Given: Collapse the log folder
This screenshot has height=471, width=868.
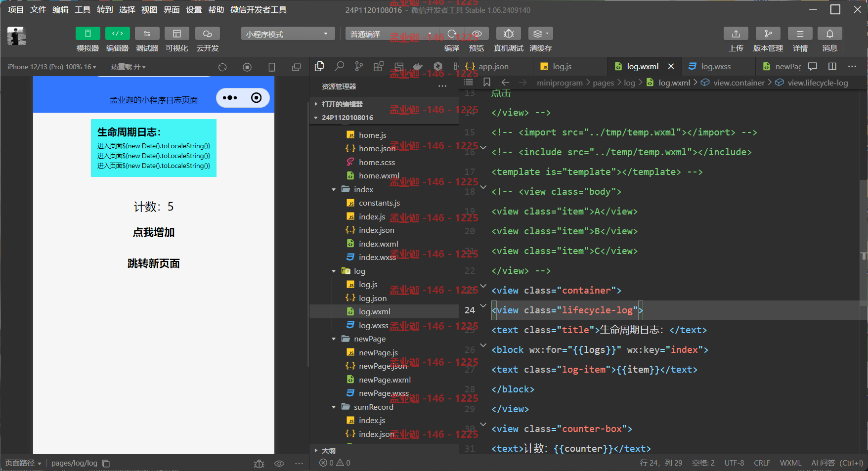Looking at the screenshot, I should (x=384, y=271).
